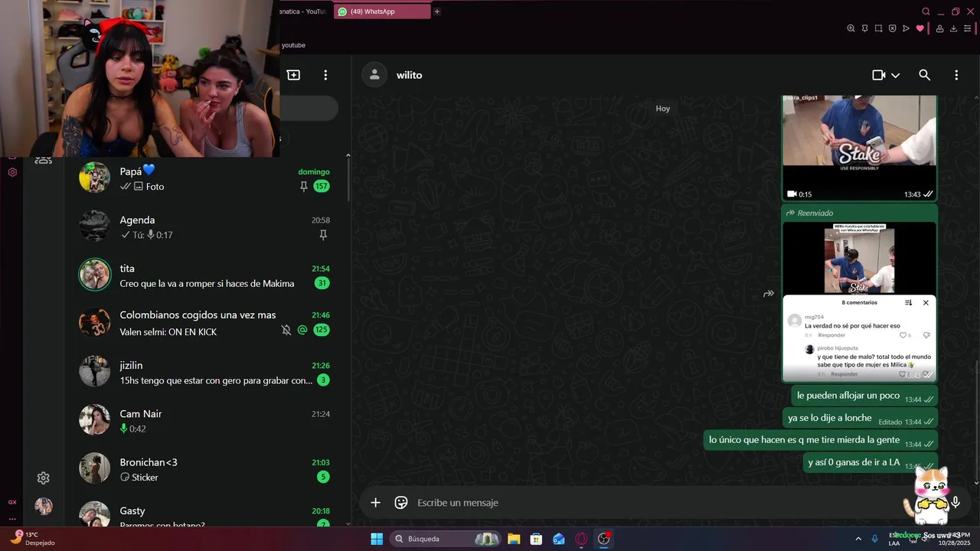The height and width of the screenshot is (551, 980).
Task: Click the conversation scrollbar up arrow
Action: (x=976, y=98)
